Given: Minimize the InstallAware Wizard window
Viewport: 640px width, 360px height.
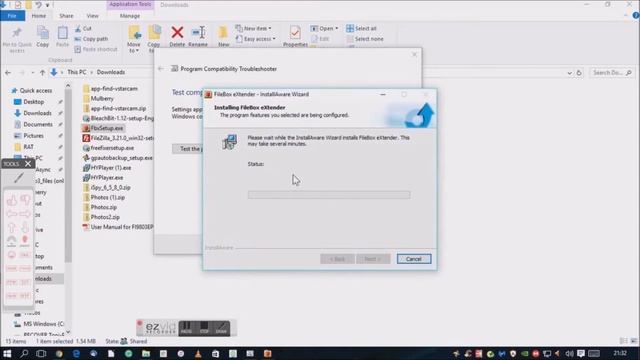Looking at the screenshot, I should click(x=382, y=94).
